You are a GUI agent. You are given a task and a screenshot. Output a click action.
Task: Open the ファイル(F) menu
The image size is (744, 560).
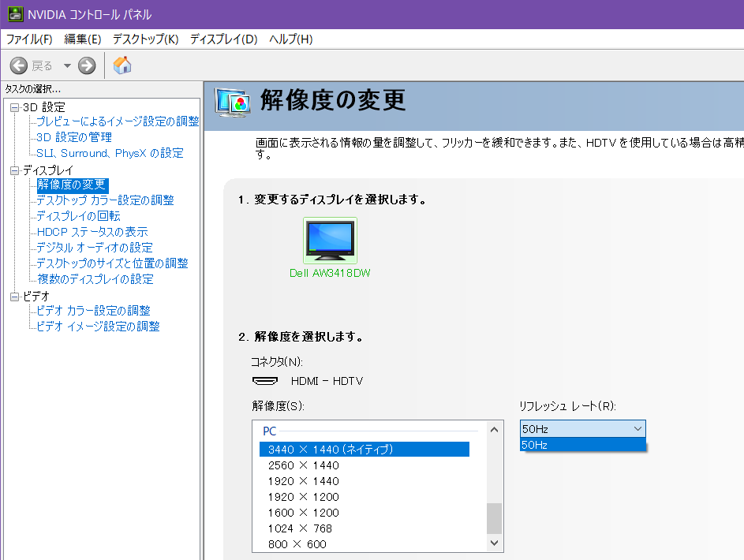[29, 39]
